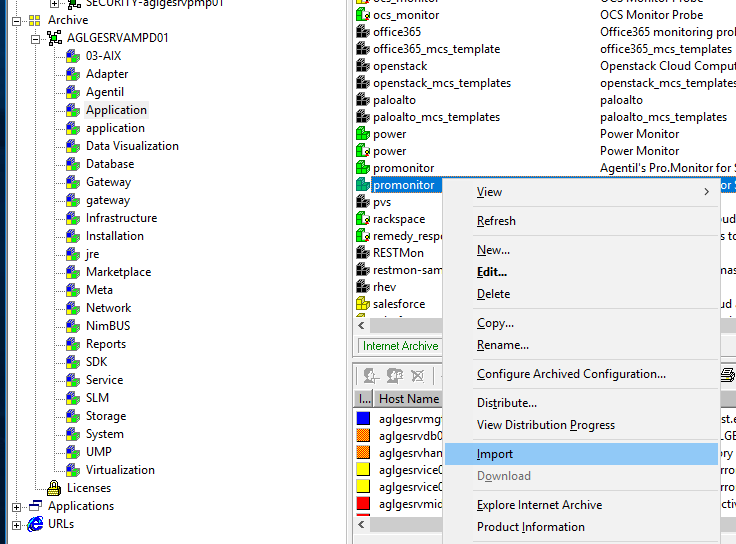Expand the Applications tree node
736x544 pixels.
(x=16, y=506)
